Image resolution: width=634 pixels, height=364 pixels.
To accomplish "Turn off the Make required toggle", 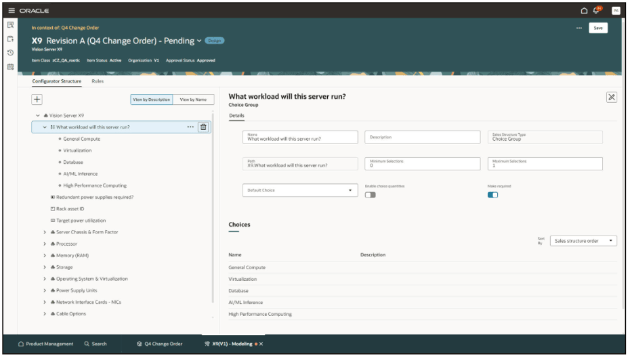I will [492, 195].
